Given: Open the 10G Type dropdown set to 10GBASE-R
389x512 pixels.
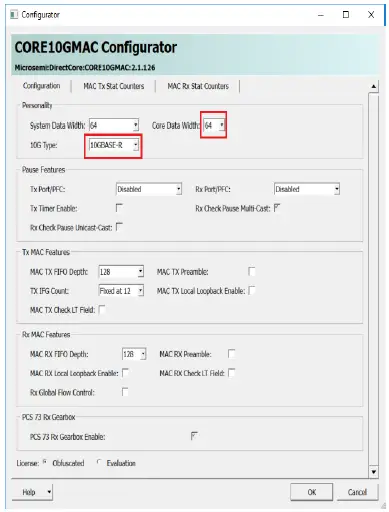Looking at the screenshot, I should click(x=114, y=145).
